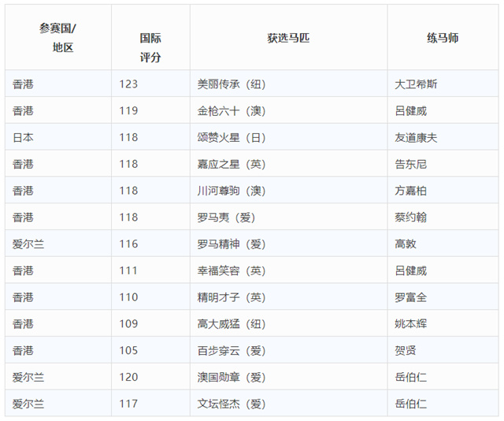Select horse 颂赞火星（日）
The width and height of the screenshot is (504, 421).
pyautogui.click(x=232, y=137)
